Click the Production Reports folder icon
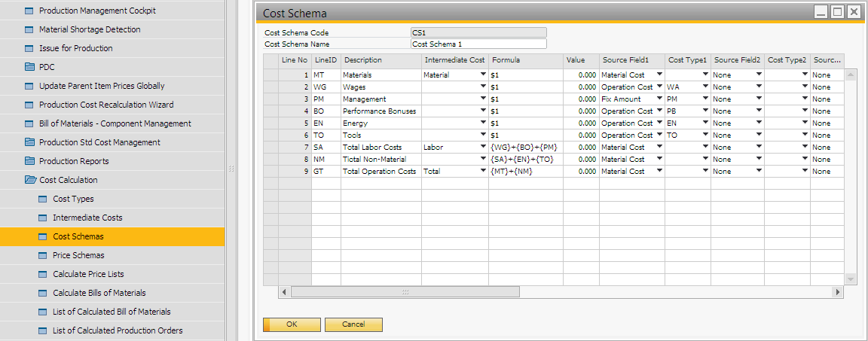The height and width of the screenshot is (341, 868). pyautogui.click(x=29, y=161)
